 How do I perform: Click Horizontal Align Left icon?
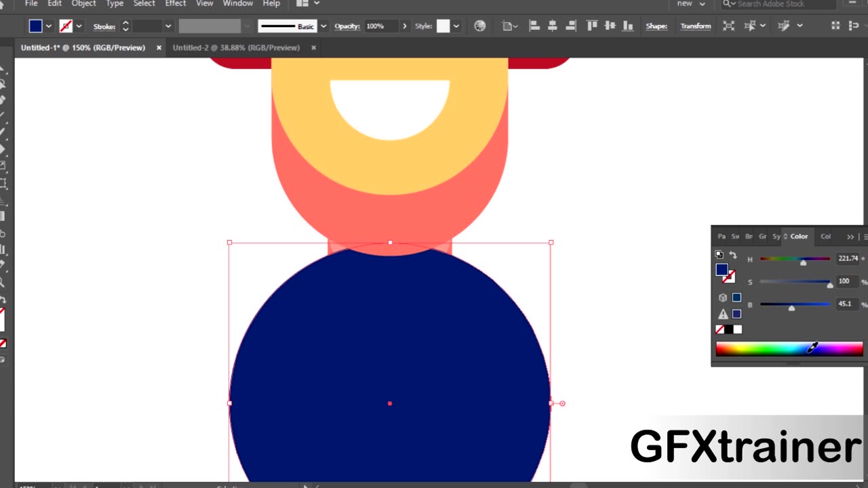pyautogui.click(x=534, y=26)
